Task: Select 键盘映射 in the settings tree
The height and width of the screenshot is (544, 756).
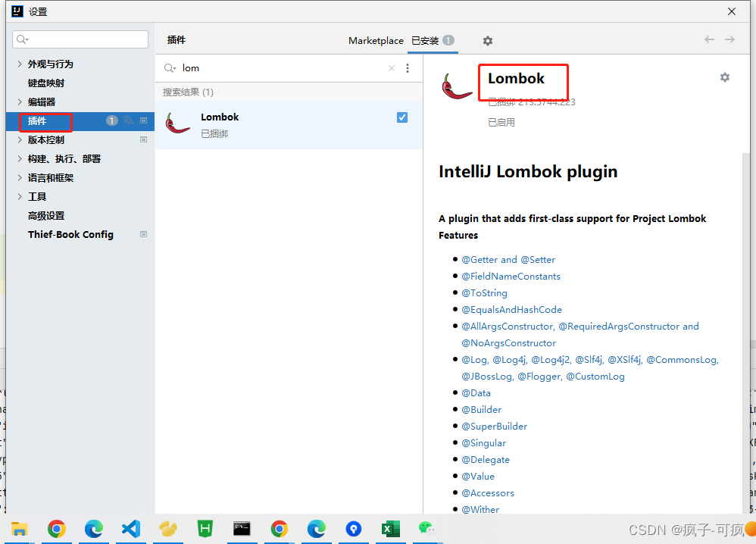Action: point(46,83)
